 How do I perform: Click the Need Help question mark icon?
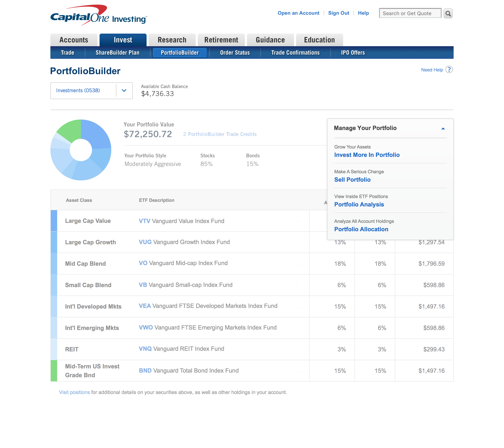pos(449,70)
